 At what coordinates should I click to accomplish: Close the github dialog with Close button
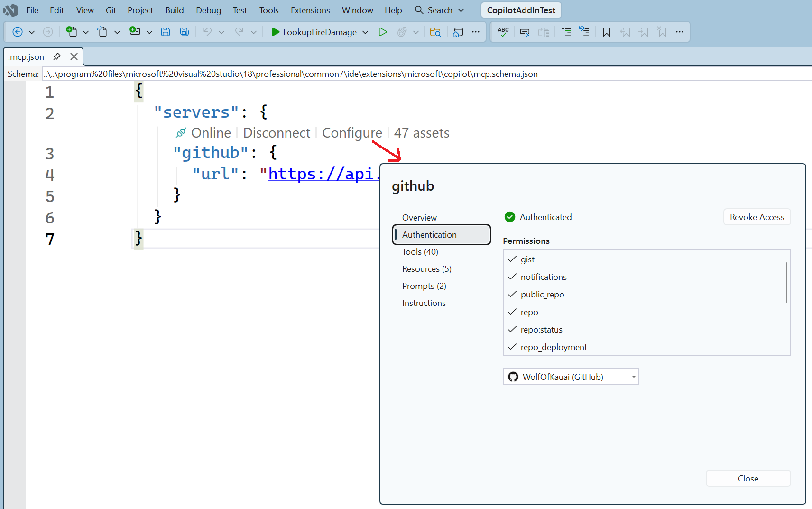point(748,478)
